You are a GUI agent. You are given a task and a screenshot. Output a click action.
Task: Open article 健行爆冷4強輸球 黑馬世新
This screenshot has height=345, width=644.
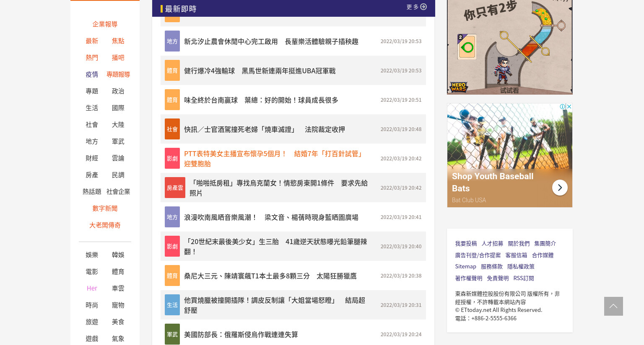(260, 71)
